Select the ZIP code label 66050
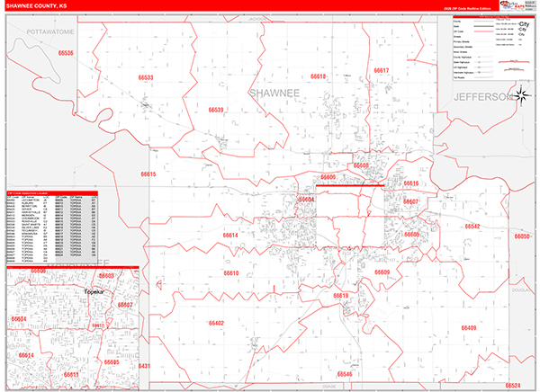 click(x=522, y=236)
